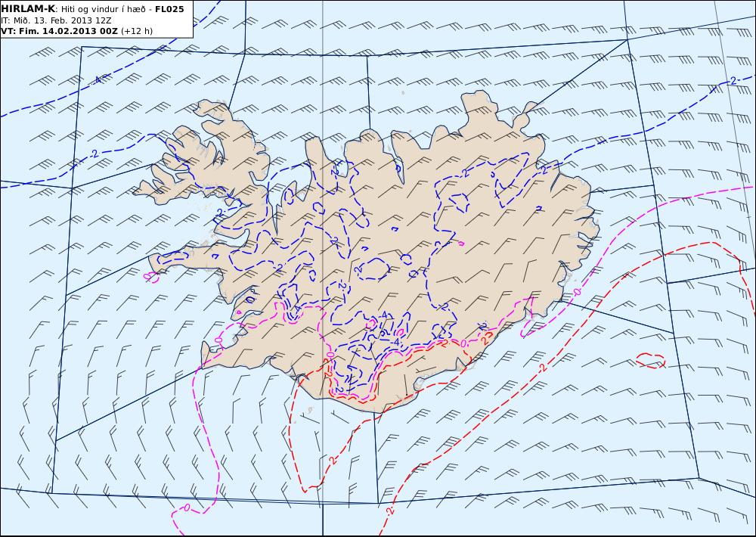Select the 'Hiti og vindur í hæð' title text

pyautogui.click(x=104, y=9)
